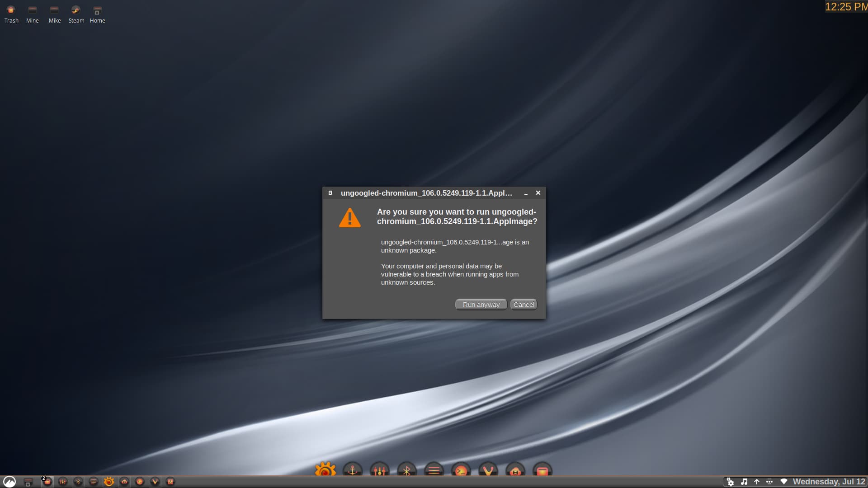Open the keyboard layout tray icon
Viewport: 868px width, 488px height.
(769, 482)
